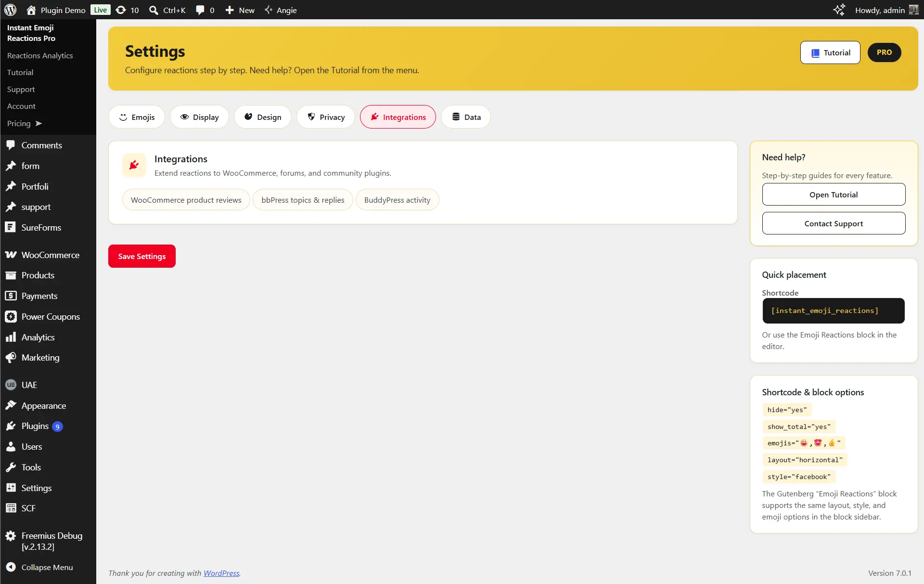Click Save Settings button

[x=142, y=256]
